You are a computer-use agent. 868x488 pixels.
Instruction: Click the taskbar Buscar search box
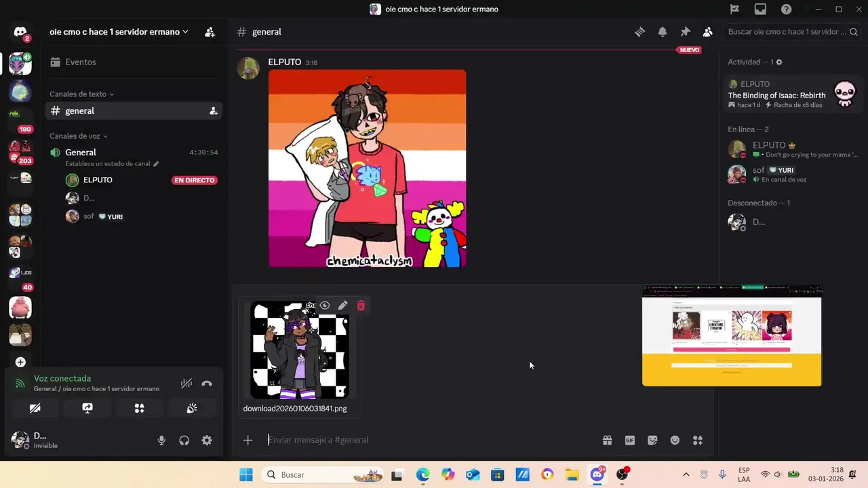[323, 475]
